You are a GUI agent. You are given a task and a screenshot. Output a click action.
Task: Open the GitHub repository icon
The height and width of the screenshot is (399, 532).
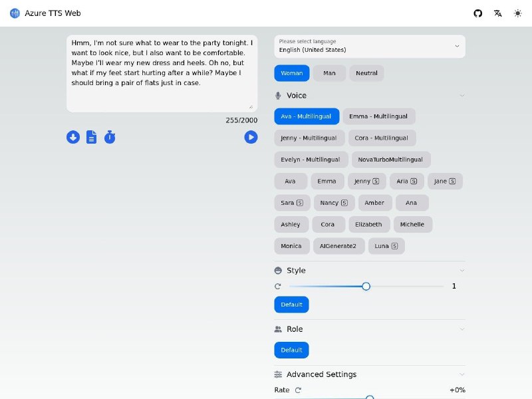[477, 13]
